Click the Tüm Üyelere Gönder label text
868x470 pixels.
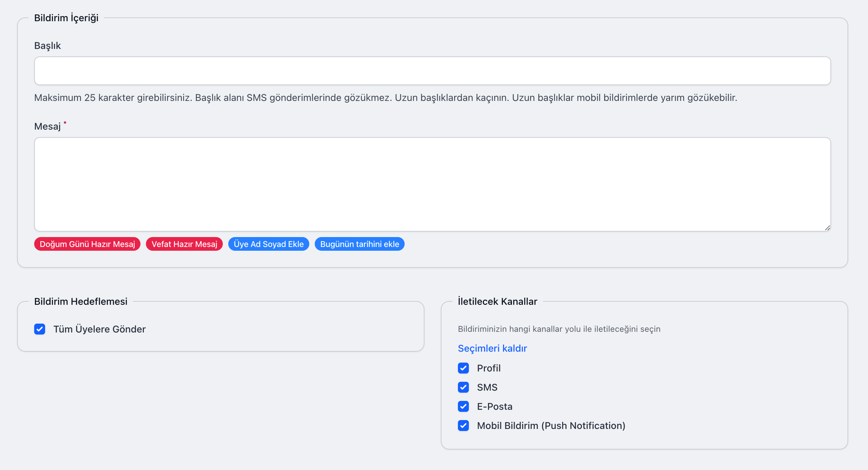pyautogui.click(x=99, y=329)
